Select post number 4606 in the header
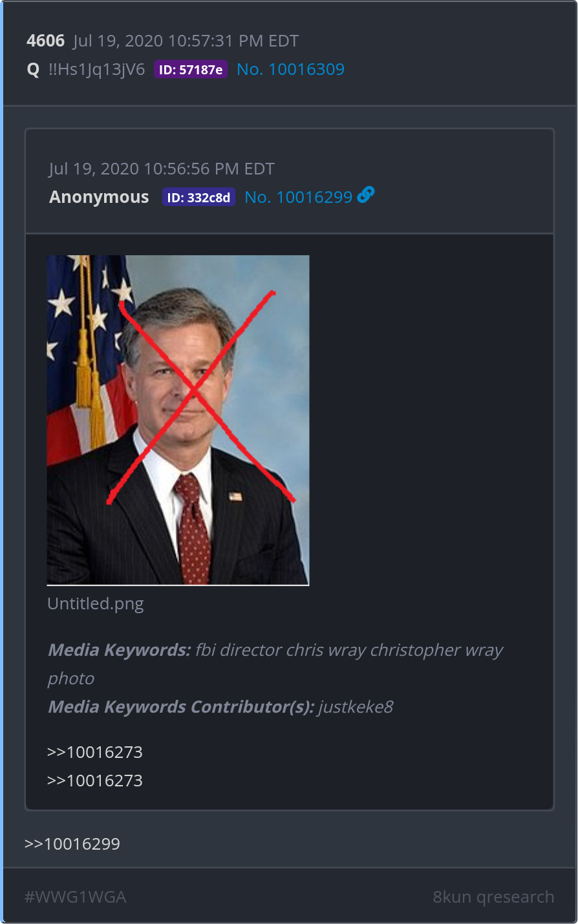The image size is (578, 924). [x=45, y=41]
